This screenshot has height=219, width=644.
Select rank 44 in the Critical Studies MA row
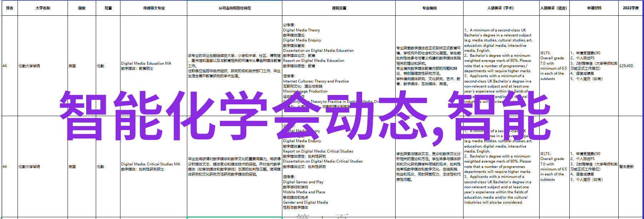(x=10, y=166)
